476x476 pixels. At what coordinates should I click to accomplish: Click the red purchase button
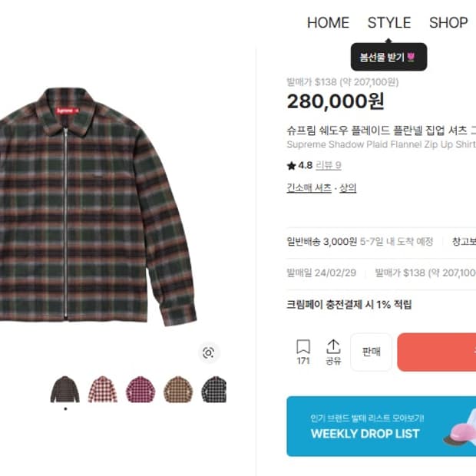tap(437, 352)
